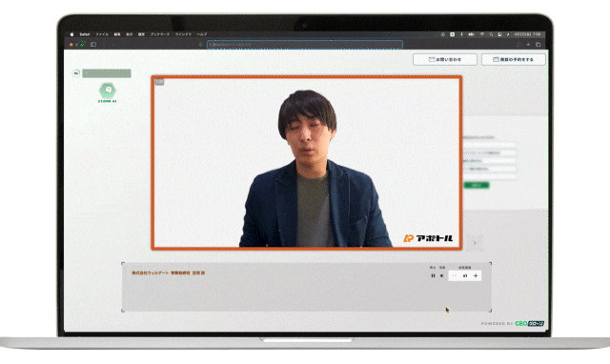Mute audio using the speaker icon

pos(442,275)
